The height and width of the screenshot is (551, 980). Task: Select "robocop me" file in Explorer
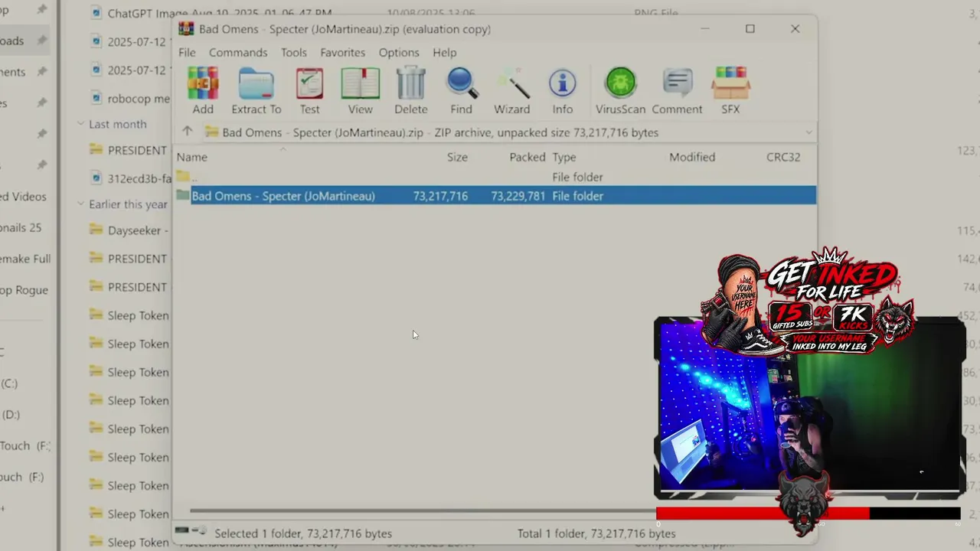pyautogui.click(x=139, y=99)
